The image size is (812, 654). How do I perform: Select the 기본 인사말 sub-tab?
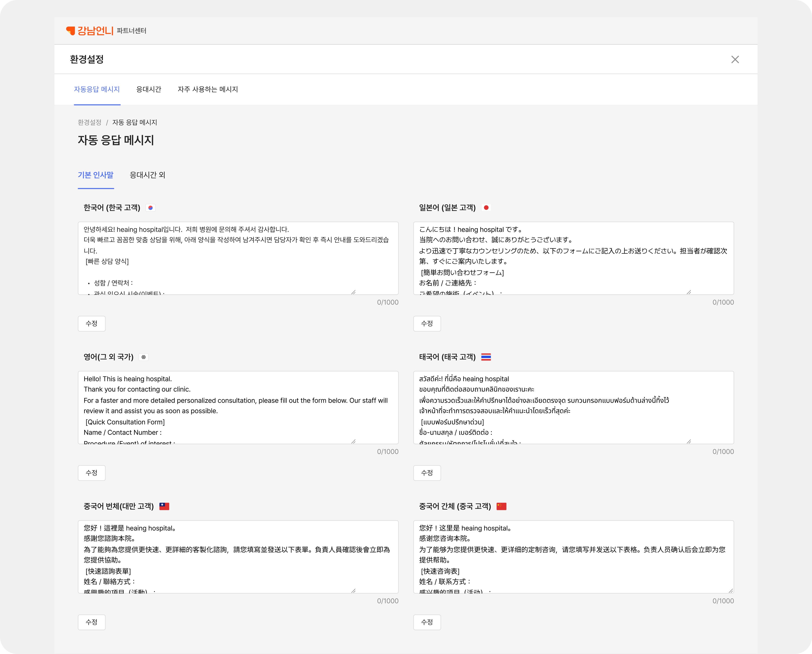pos(96,175)
